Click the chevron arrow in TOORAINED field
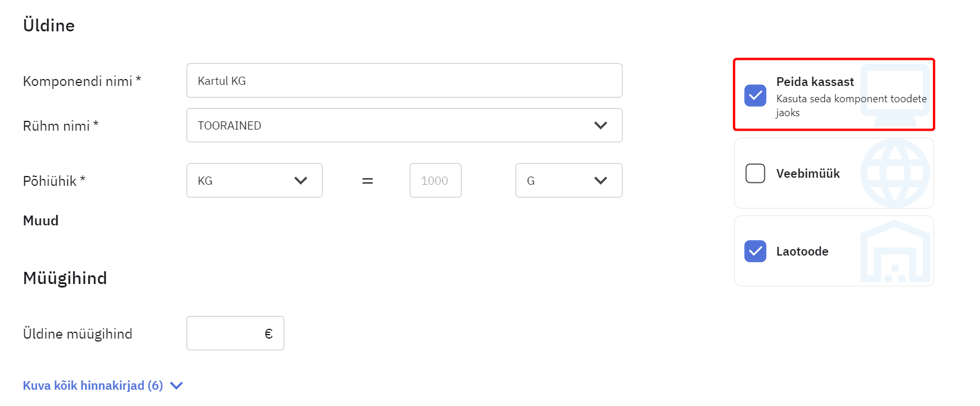The width and height of the screenshot is (980, 406). [600, 125]
